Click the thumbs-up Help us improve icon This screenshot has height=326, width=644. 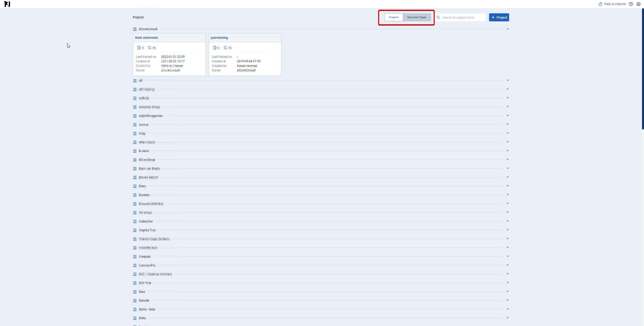600,4
